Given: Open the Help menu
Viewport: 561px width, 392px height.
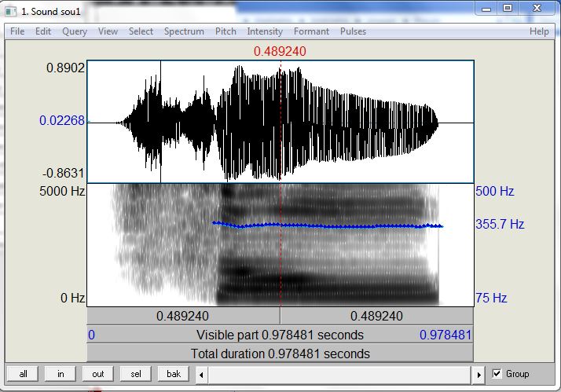Looking at the screenshot, I should click(x=539, y=31).
